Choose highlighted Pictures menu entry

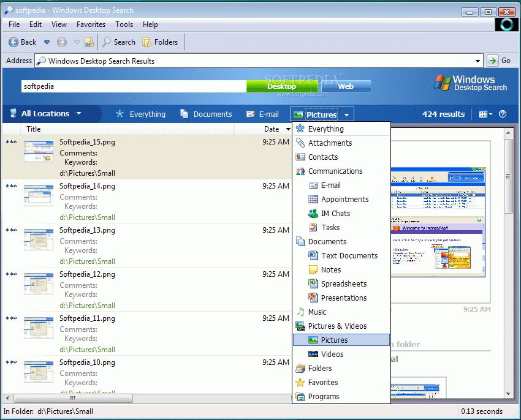click(x=341, y=340)
